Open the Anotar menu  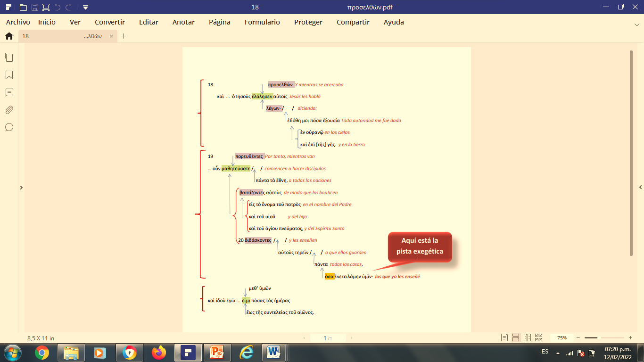(x=183, y=22)
